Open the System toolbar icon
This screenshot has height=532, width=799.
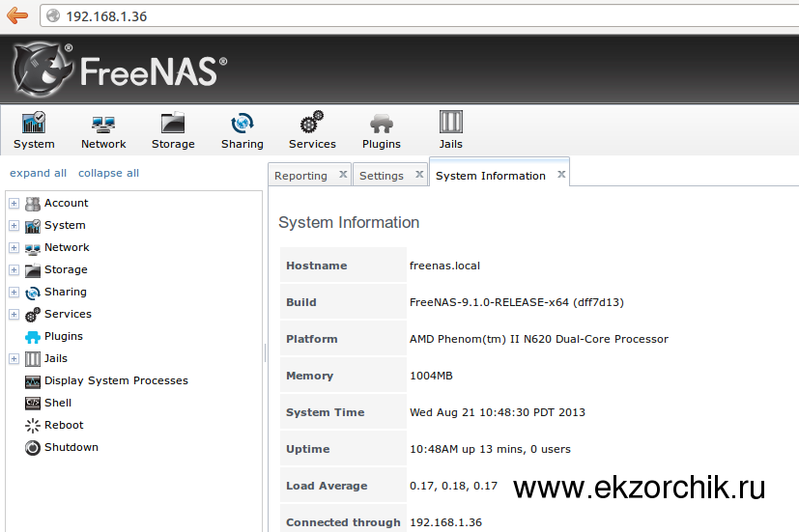point(34,124)
